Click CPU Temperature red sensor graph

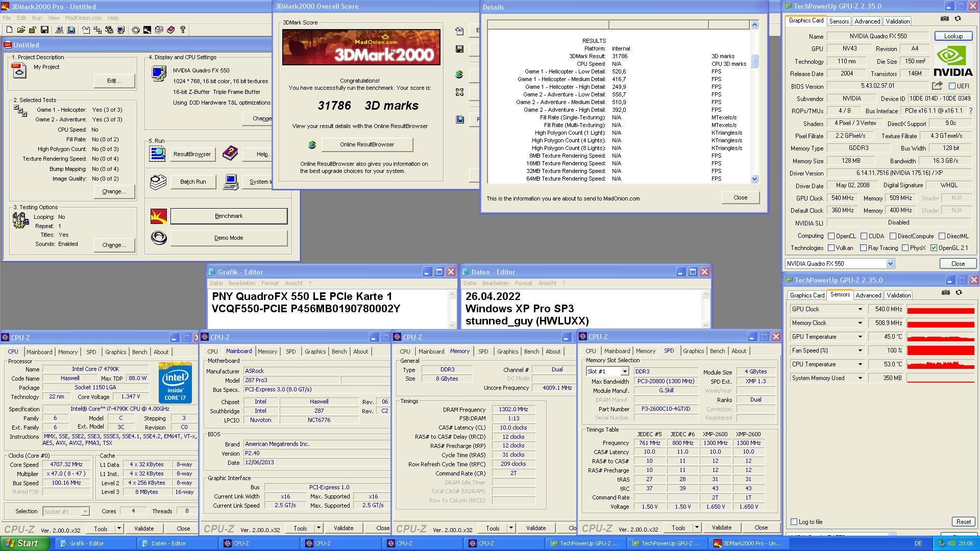[x=941, y=364]
